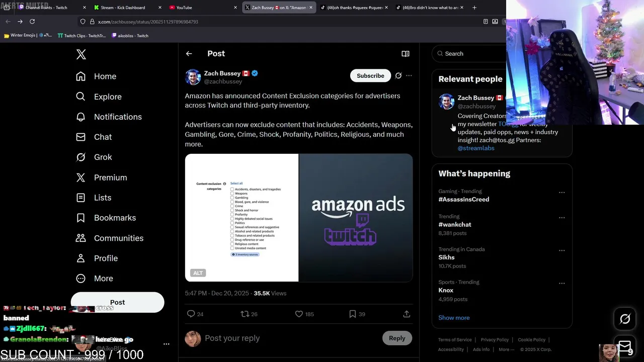
Task: Open more options for Sikhs trend
Action: (561, 250)
